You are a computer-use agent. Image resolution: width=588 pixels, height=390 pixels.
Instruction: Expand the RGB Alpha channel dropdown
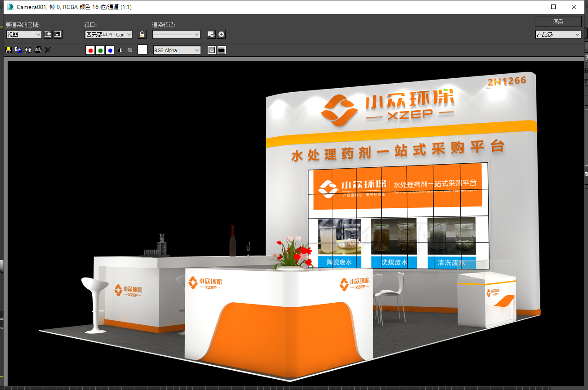[177, 50]
